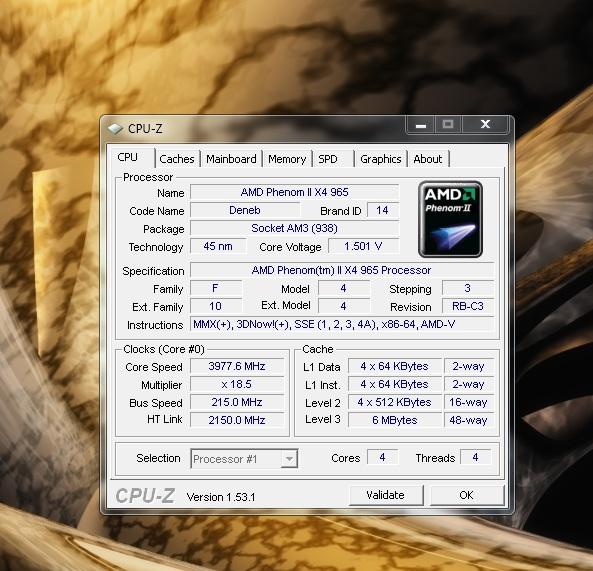Click the Core Voltage value 1.501 V
Image resolution: width=593 pixels, height=571 pixels.
point(363,246)
